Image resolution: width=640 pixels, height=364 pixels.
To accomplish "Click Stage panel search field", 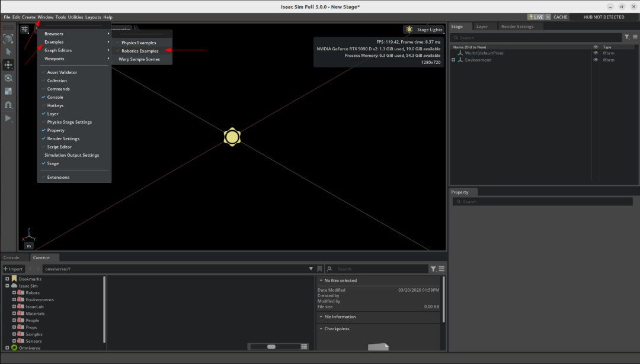I will pyautogui.click(x=536, y=37).
